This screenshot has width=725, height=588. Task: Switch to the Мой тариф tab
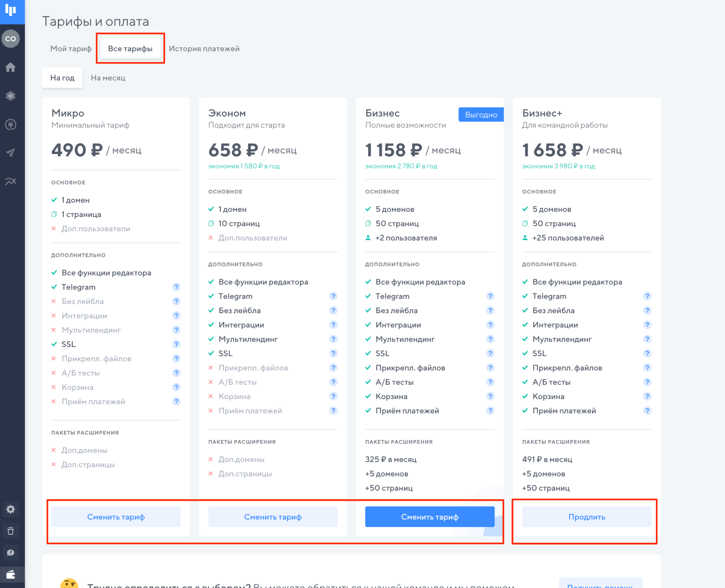pos(71,49)
